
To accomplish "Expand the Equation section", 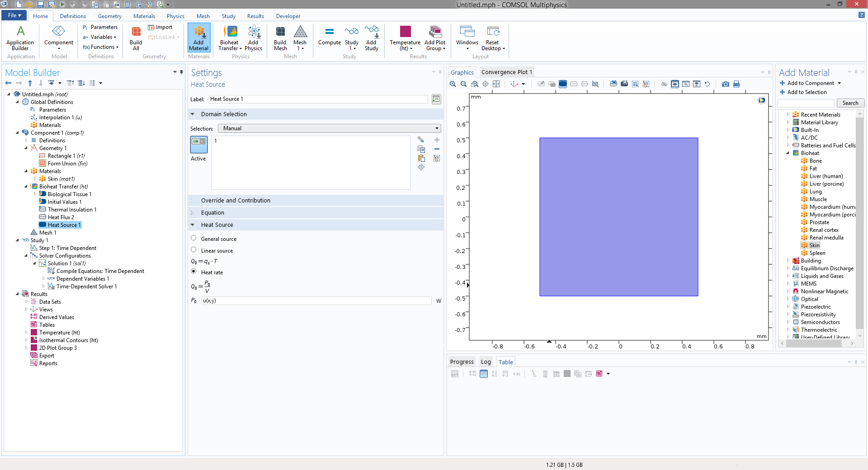I will point(212,213).
